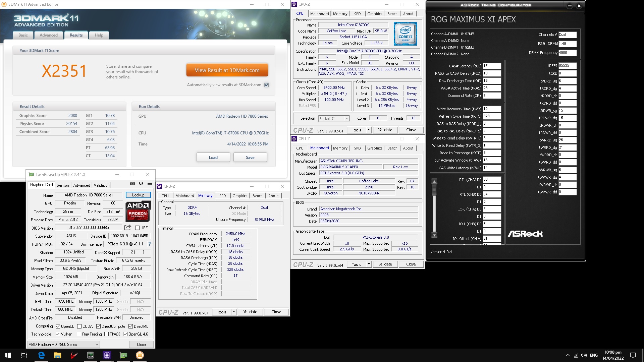Click the ASRock Timing Configurator taskbar icon

(x=91, y=355)
